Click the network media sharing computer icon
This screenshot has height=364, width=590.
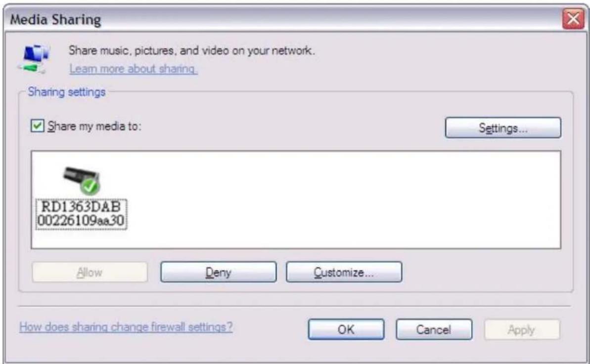click(34, 59)
